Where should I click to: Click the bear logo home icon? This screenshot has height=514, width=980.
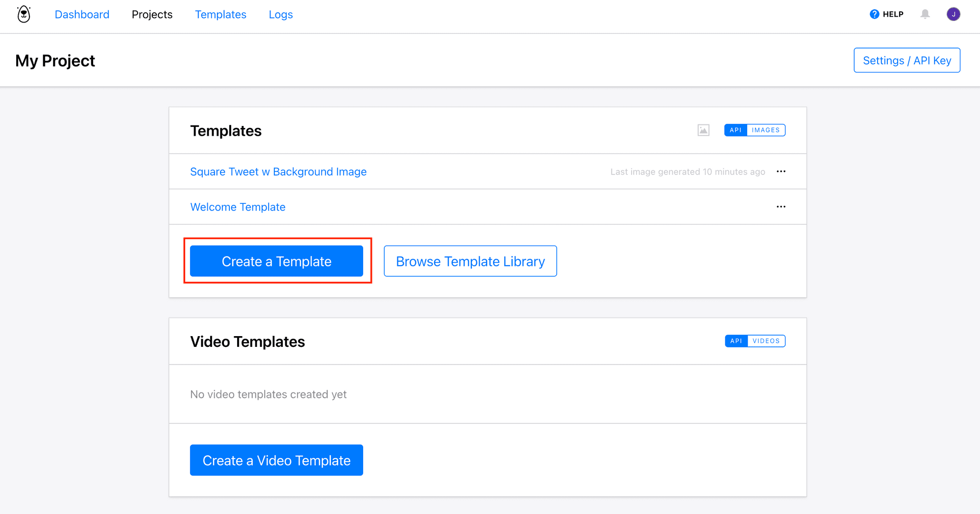tap(24, 15)
